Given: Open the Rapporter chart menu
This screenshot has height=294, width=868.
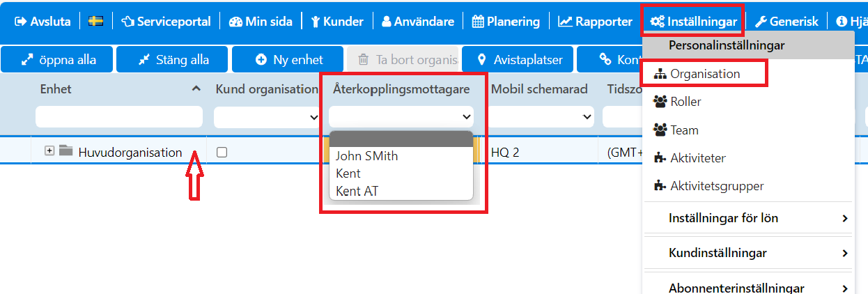Looking at the screenshot, I should click(596, 22).
